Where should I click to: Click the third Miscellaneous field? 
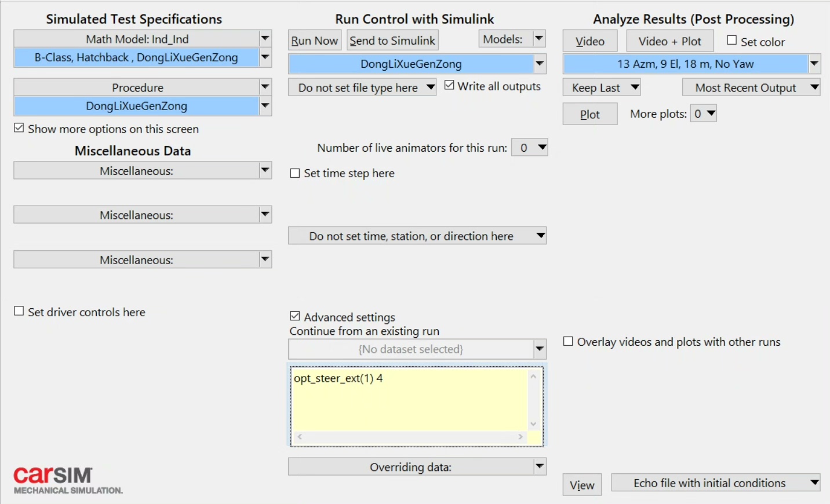[x=136, y=260]
